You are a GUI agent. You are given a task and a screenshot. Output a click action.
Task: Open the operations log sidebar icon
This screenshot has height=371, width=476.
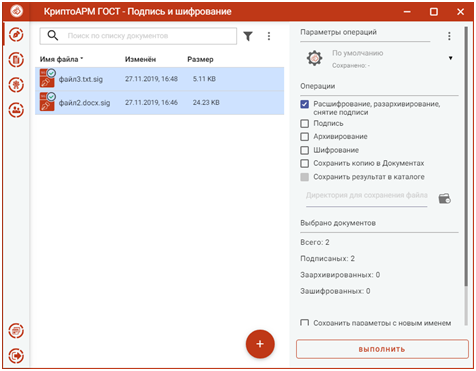[x=16, y=331]
